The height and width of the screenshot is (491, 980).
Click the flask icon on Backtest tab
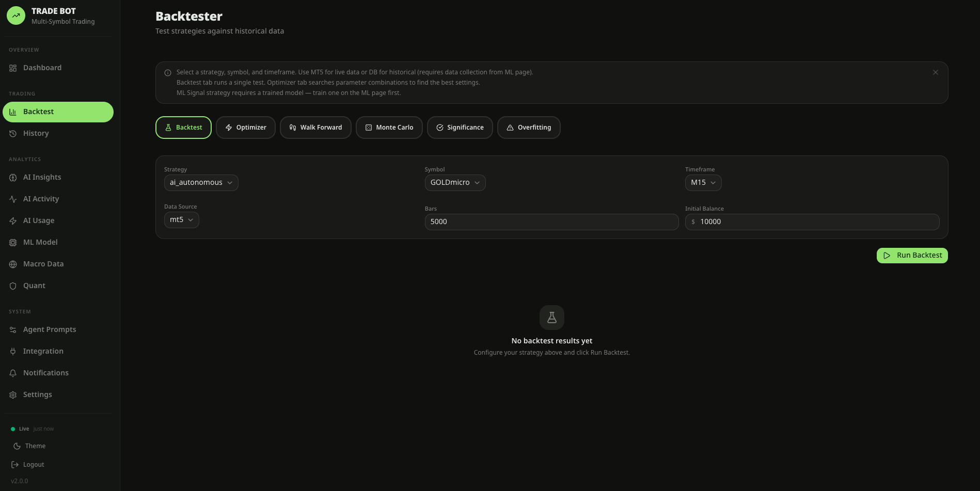click(168, 128)
